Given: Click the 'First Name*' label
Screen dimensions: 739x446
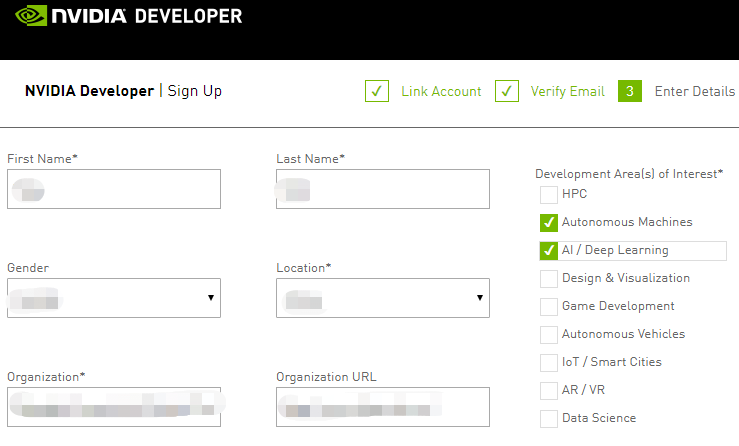Looking at the screenshot, I should (x=42, y=159).
